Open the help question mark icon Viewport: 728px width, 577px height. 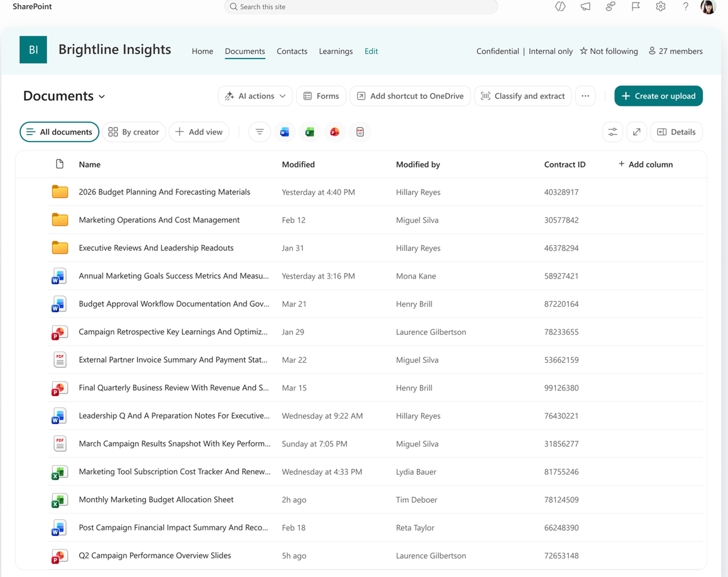point(685,7)
